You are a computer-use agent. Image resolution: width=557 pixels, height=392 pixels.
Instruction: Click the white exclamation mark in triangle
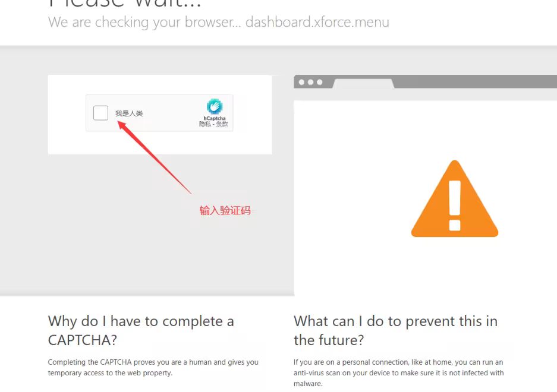[x=455, y=206]
